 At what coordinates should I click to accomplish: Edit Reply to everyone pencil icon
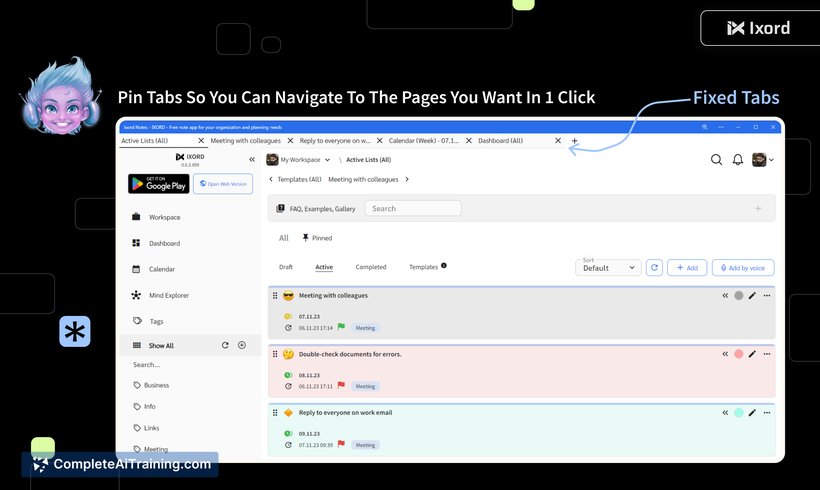tap(753, 413)
